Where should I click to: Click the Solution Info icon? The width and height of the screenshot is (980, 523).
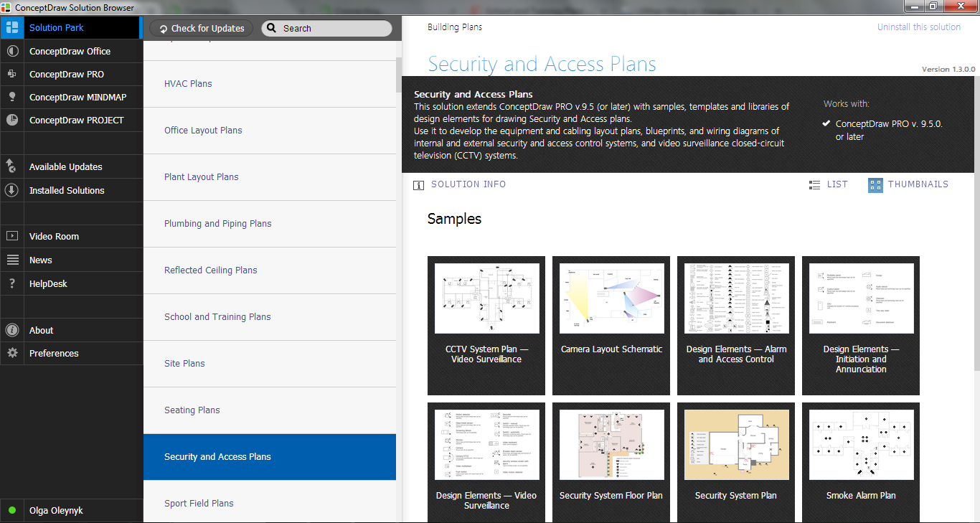pos(419,185)
